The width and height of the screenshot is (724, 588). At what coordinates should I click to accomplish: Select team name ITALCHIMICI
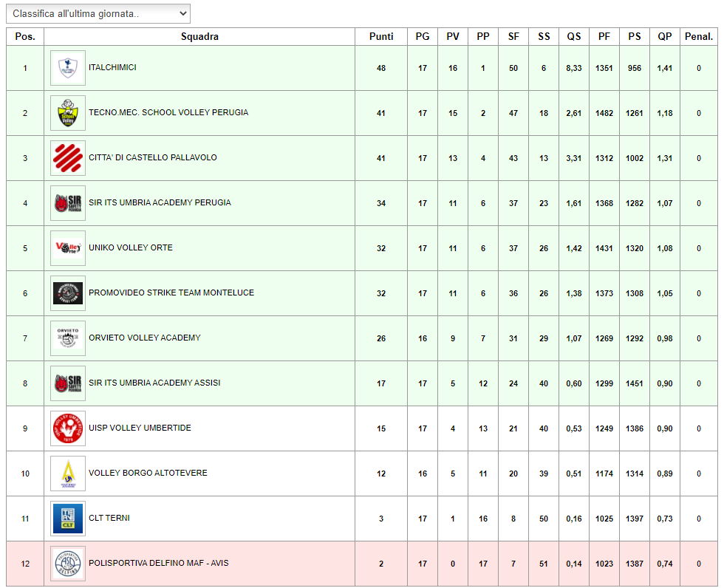pyautogui.click(x=112, y=68)
